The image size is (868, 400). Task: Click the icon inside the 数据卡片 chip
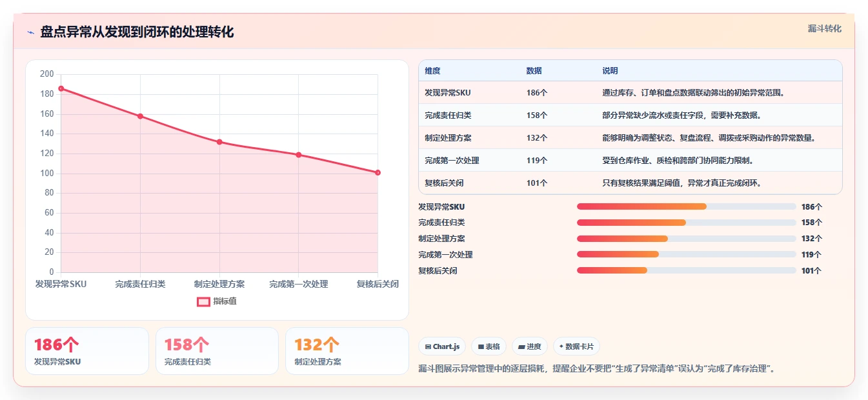[x=561, y=346]
